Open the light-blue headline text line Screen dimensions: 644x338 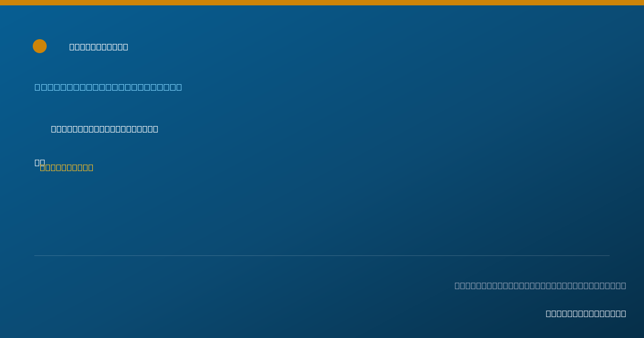point(108,87)
